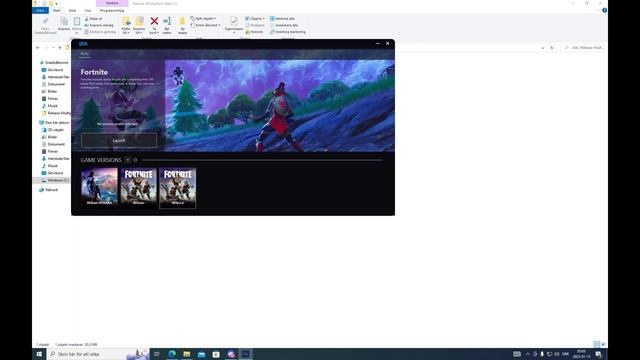
Task: Open the Windows Start menu
Action: (39, 354)
